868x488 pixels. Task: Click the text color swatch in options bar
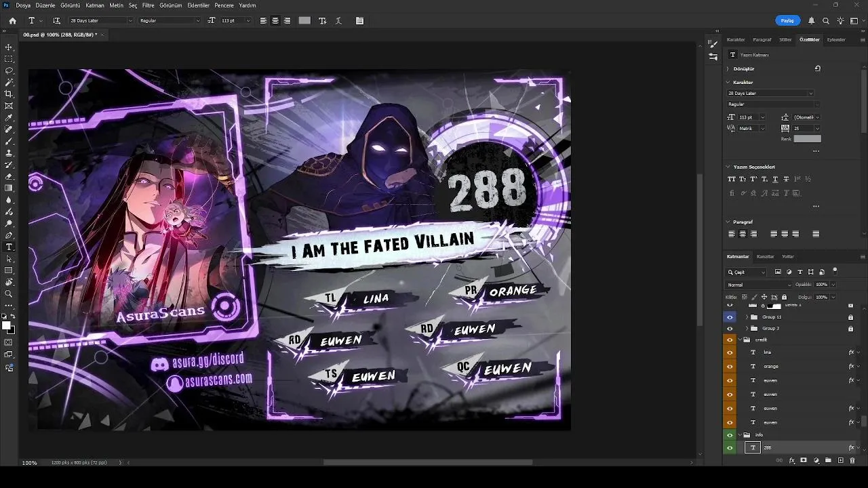point(304,21)
